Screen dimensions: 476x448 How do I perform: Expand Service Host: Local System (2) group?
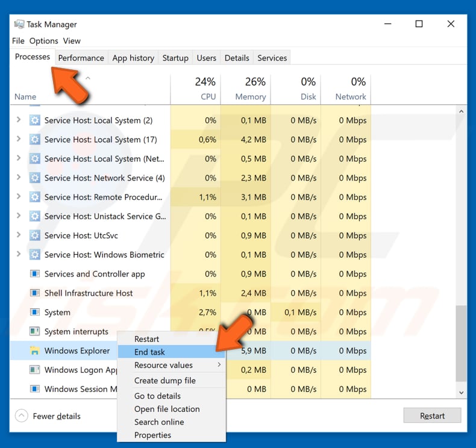[x=19, y=119]
